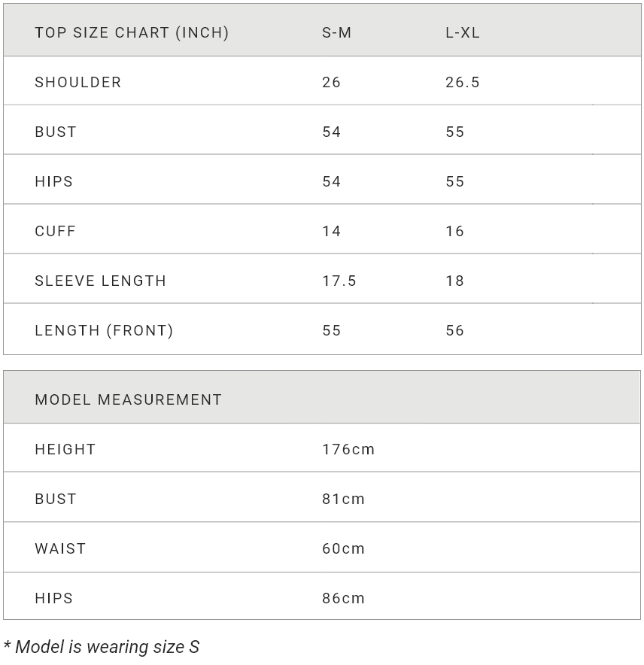Click the TOP SIZE CHART (INCH) header
The image size is (644, 665).
(x=132, y=32)
